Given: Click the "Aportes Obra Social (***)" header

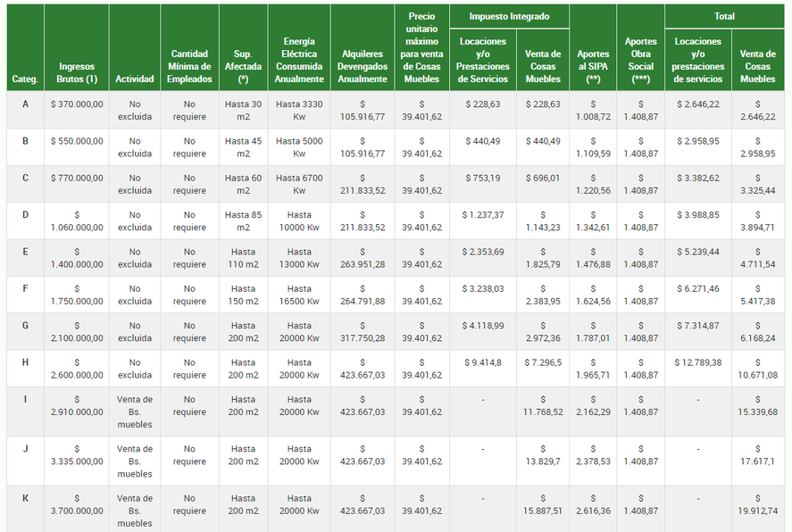Looking at the screenshot, I should [x=640, y=60].
